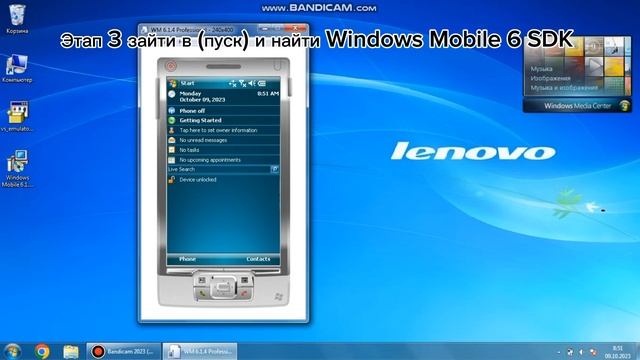Click the emulator's red end-call hardware key
The image size is (640, 360).
click(245, 293)
